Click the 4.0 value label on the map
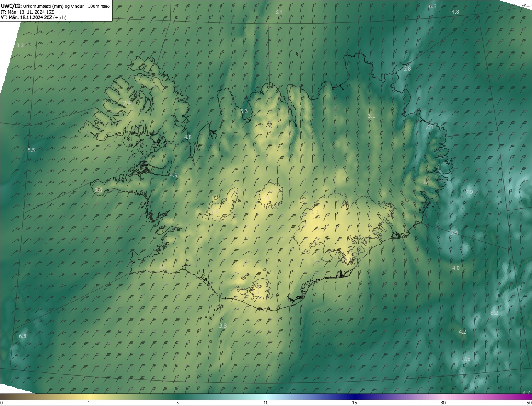 [x=456, y=268]
